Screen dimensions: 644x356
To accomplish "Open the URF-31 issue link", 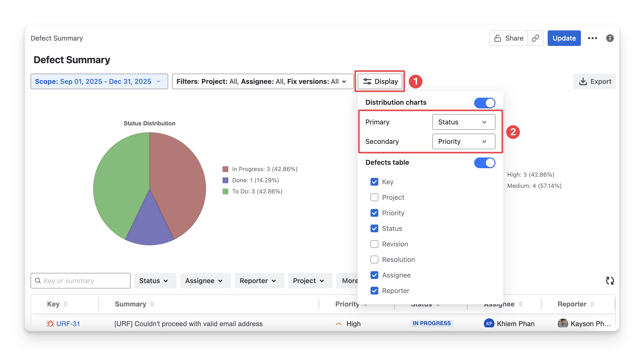I will (68, 323).
